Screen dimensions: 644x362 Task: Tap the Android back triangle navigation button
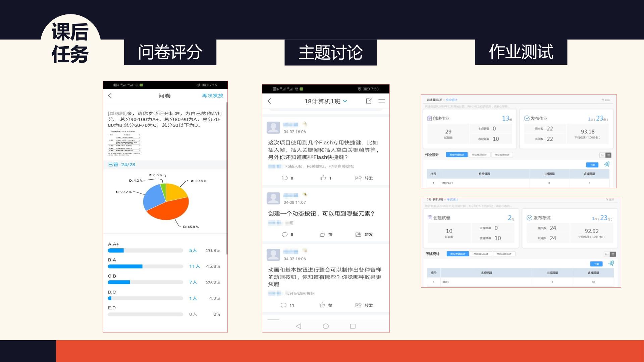pyautogui.click(x=299, y=326)
